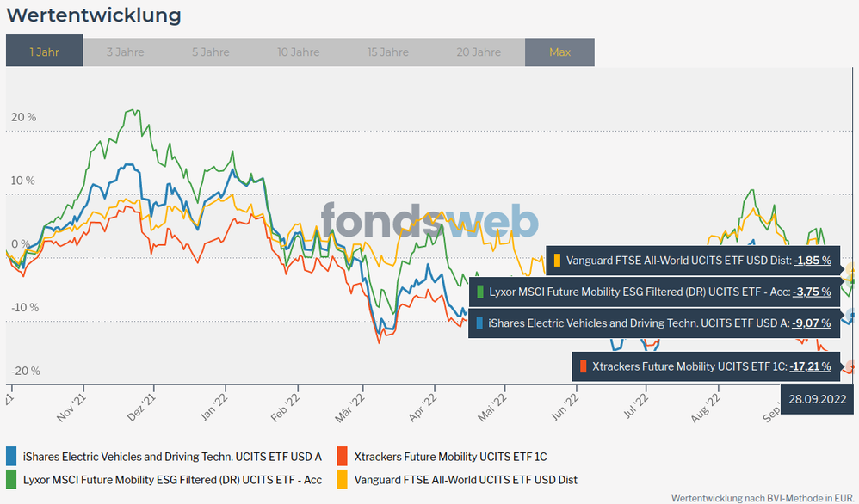Select the 15 Jahre tab

[388, 52]
